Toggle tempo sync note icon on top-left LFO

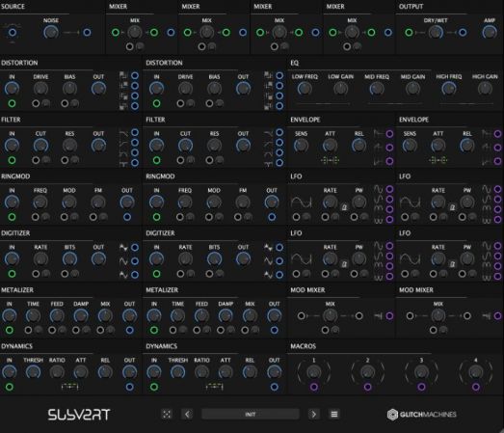(x=344, y=206)
